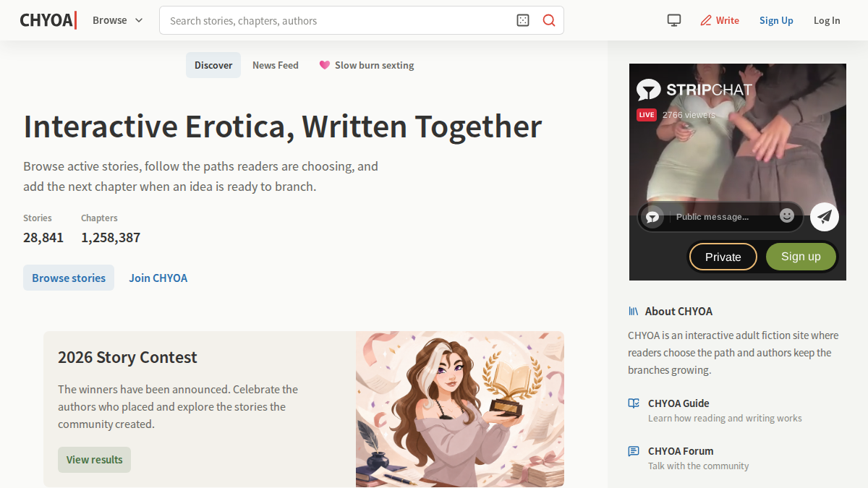Click the emoji smiley icon
This screenshot has height=488, width=868.
787,215
